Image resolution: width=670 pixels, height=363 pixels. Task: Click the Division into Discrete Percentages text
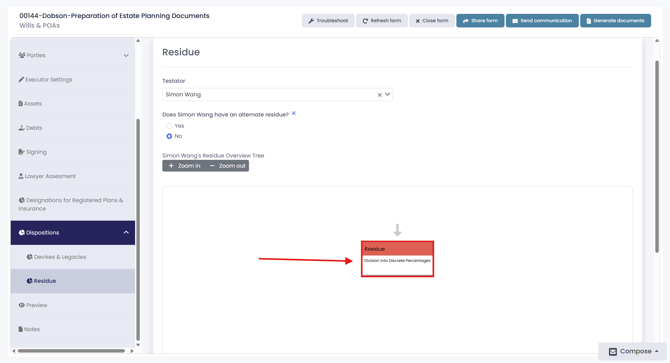pos(397,261)
